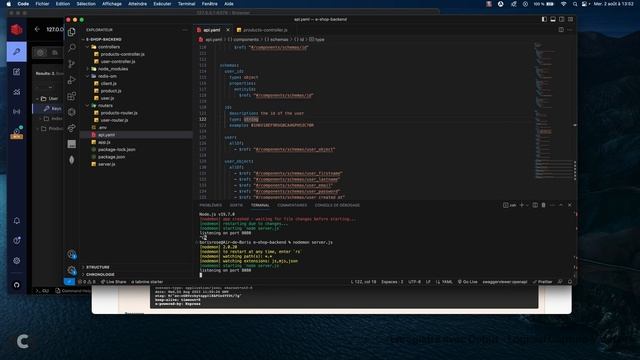Image resolution: width=640 pixels, height=360 pixels.
Task: Open the Live Share icon in the activity bar
Action: click(72, 128)
